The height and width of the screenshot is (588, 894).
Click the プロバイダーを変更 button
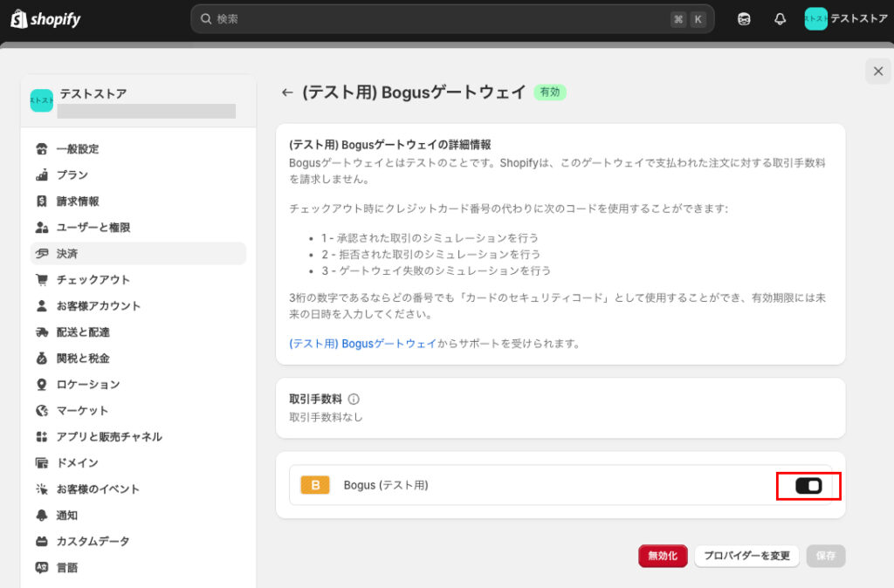click(x=746, y=556)
